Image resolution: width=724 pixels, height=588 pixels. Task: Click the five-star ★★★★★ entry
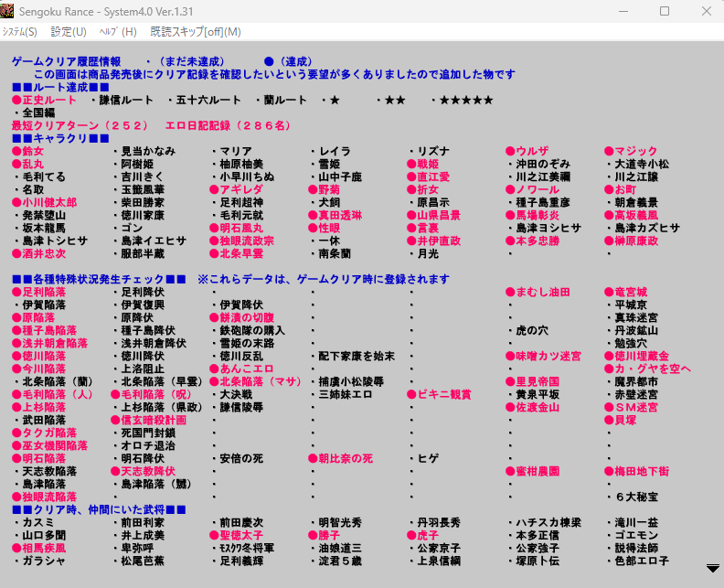463,101
